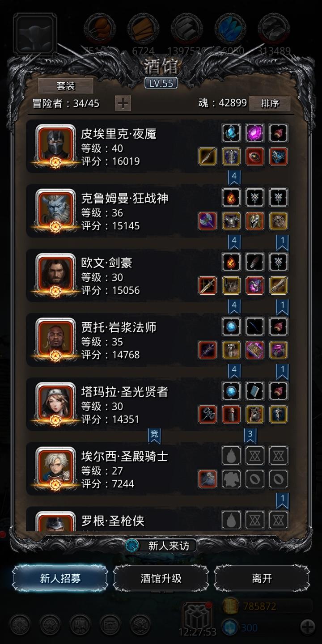This screenshot has width=322, height=644.
Task: Click the 酒馆升级 upgrade button
Action: click(x=161, y=578)
